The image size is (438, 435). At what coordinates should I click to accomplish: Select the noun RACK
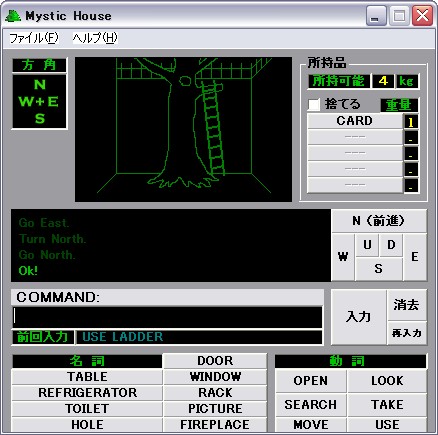tap(215, 393)
